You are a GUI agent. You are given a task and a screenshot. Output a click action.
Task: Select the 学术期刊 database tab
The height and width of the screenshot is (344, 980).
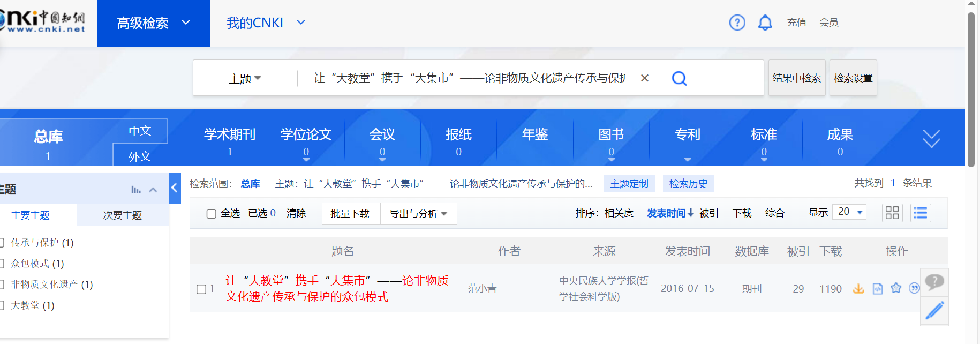(230, 141)
